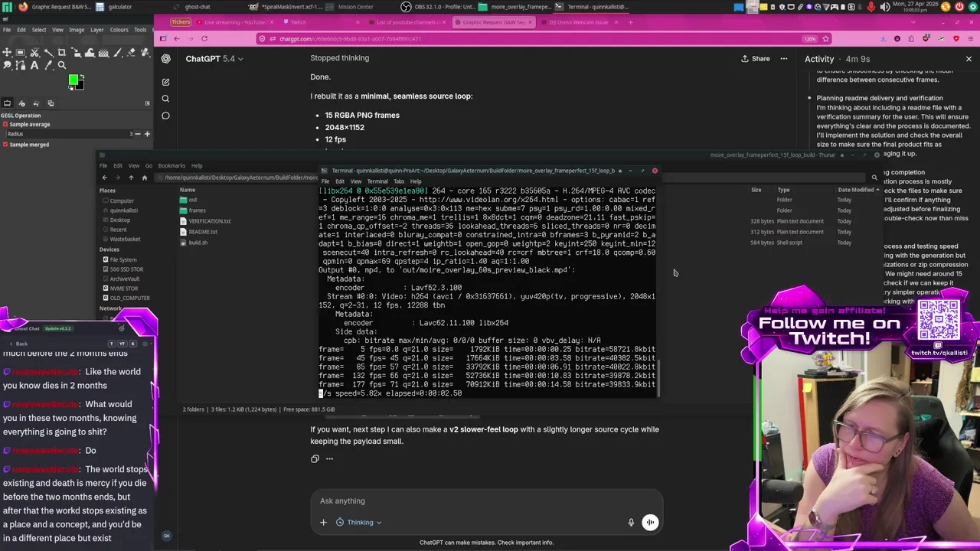Select the GIMP Eraser tool
The image size is (980, 551).
[x=131, y=53]
